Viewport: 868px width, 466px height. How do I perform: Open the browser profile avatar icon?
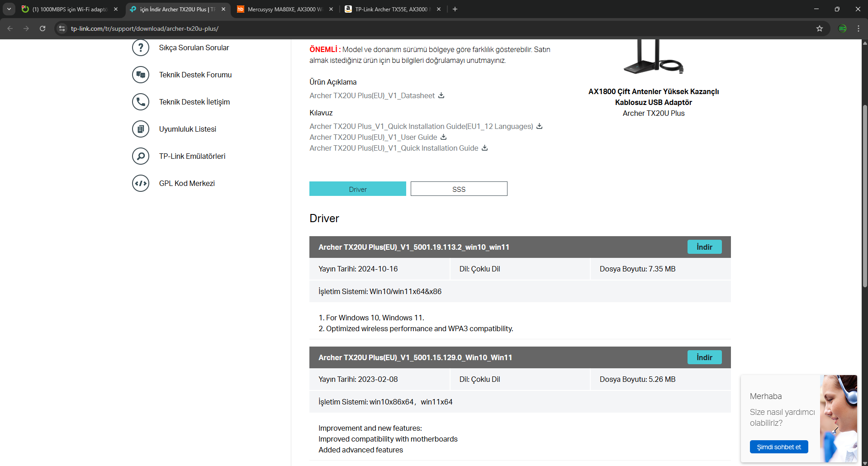[x=842, y=29]
